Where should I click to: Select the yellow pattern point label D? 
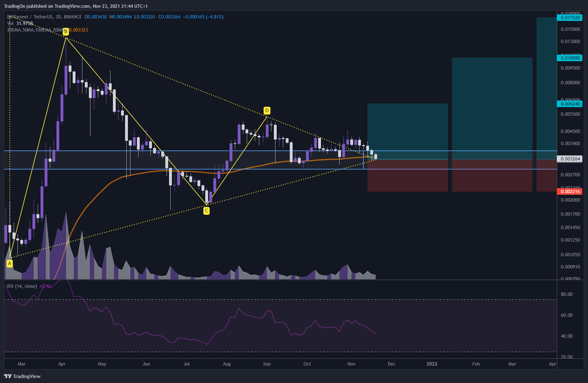[267, 110]
